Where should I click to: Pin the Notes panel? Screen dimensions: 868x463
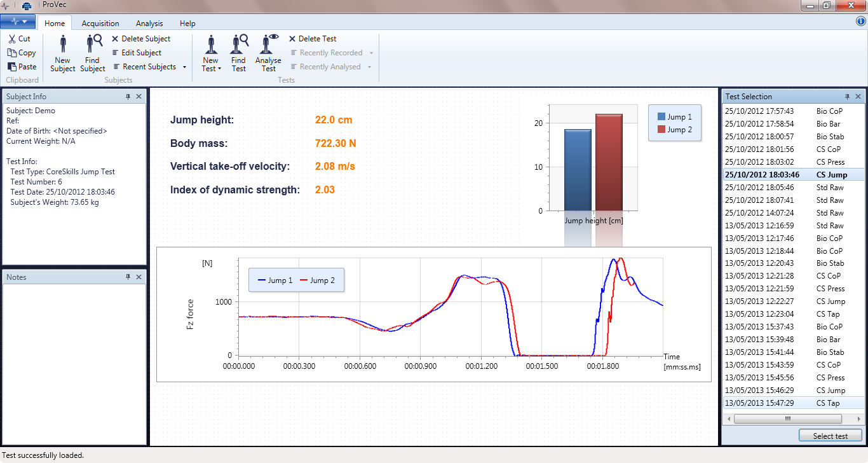coord(128,277)
